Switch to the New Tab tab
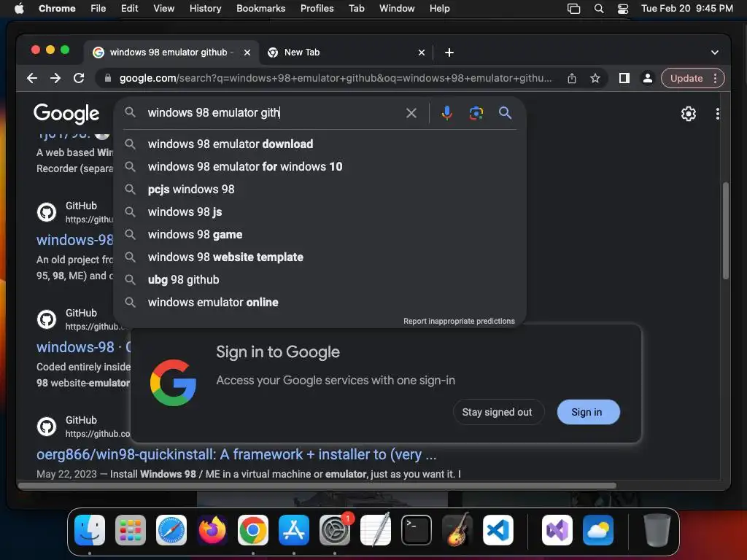 point(347,52)
